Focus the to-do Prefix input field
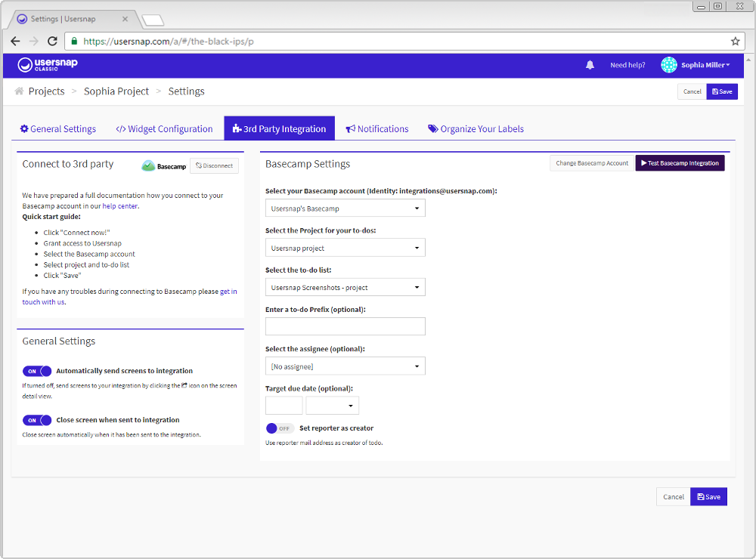756x559 pixels. tap(345, 326)
